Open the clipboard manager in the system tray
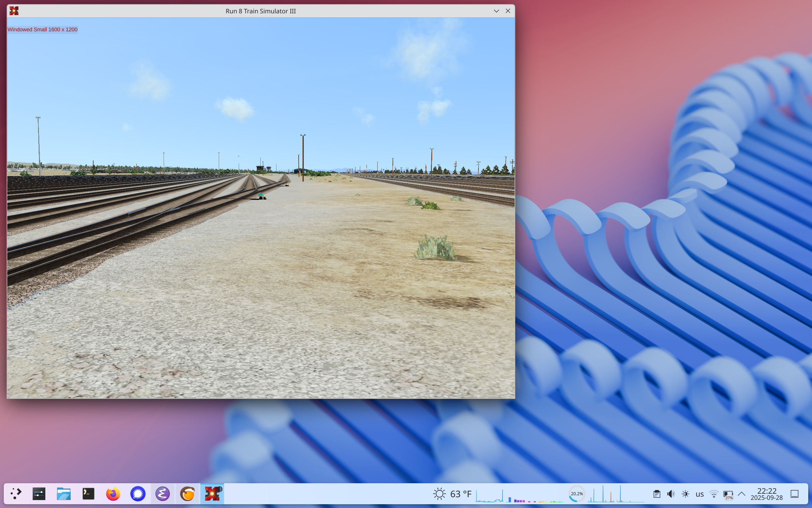This screenshot has height=508, width=812. 657,494
